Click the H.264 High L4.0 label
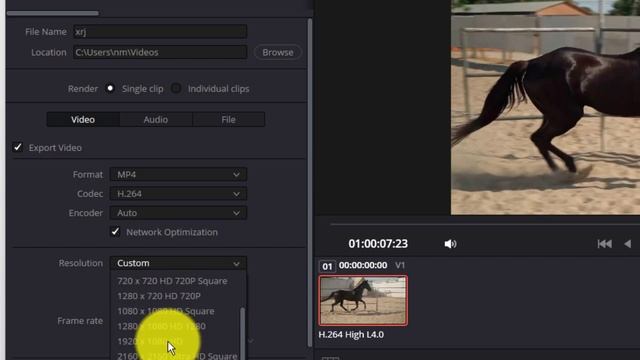The height and width of the screenshot is (360, 640). tap(351, 335)
